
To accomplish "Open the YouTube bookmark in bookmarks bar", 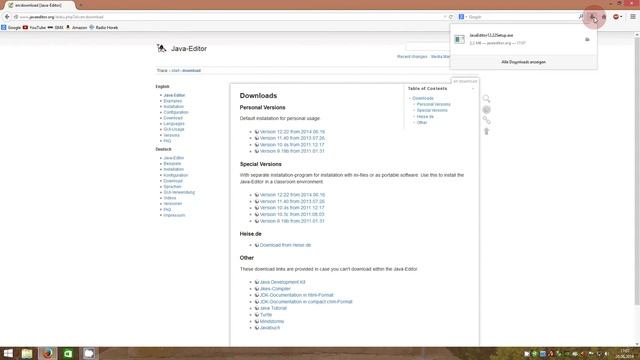I will click(x=34, y=27).
